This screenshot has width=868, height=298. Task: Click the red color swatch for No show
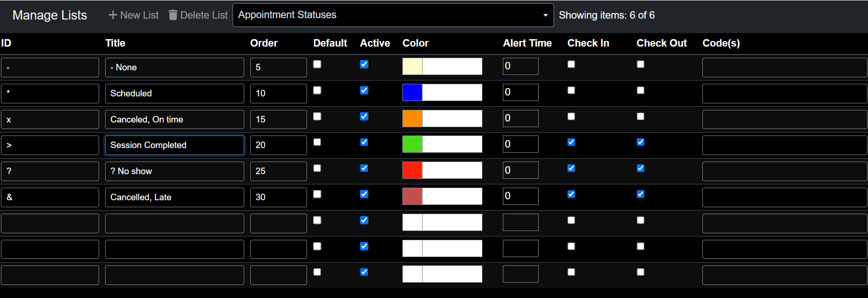coord(412,170)
